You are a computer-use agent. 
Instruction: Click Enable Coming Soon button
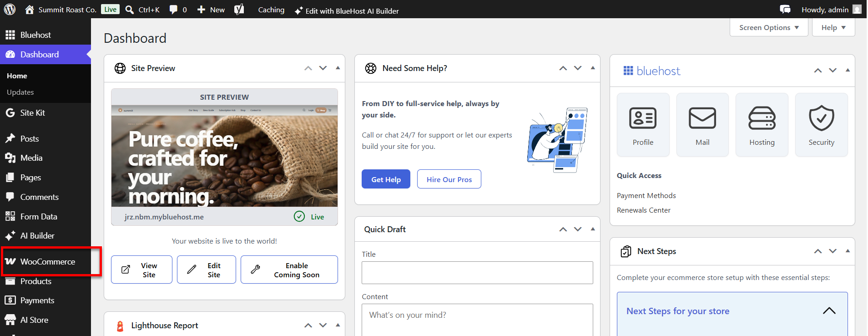[x=289, y=270]
